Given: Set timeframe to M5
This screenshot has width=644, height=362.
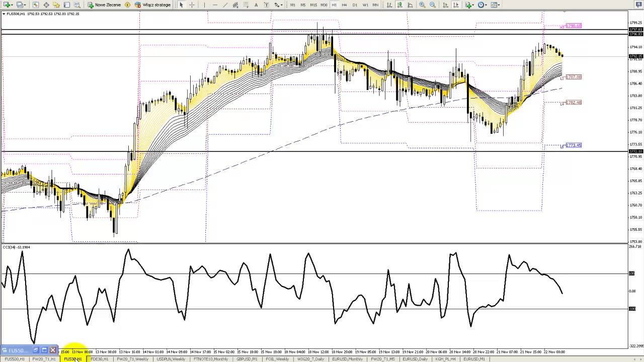Looking at the screenshot, I should [x=303, y=5].
